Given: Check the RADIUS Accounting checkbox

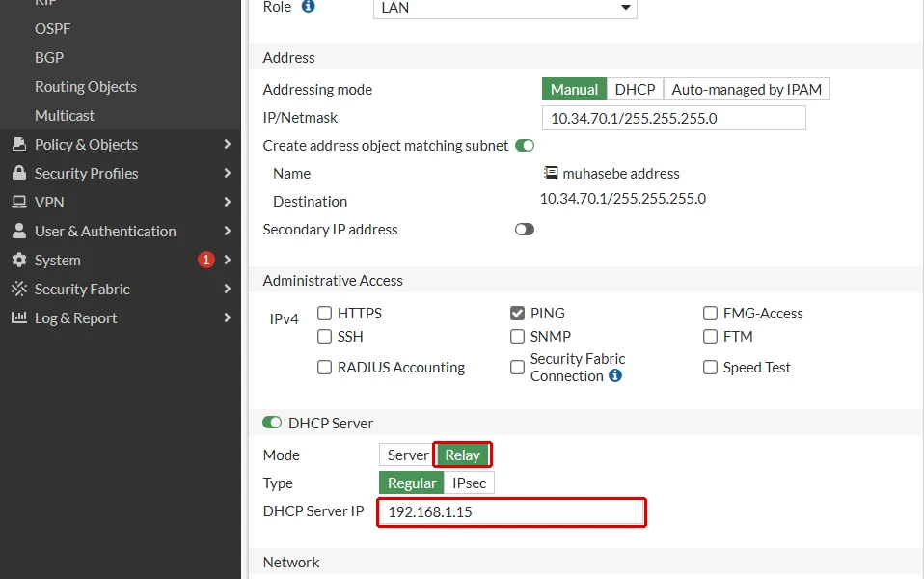Looking at the screenshot, I should tap(325, 368).
